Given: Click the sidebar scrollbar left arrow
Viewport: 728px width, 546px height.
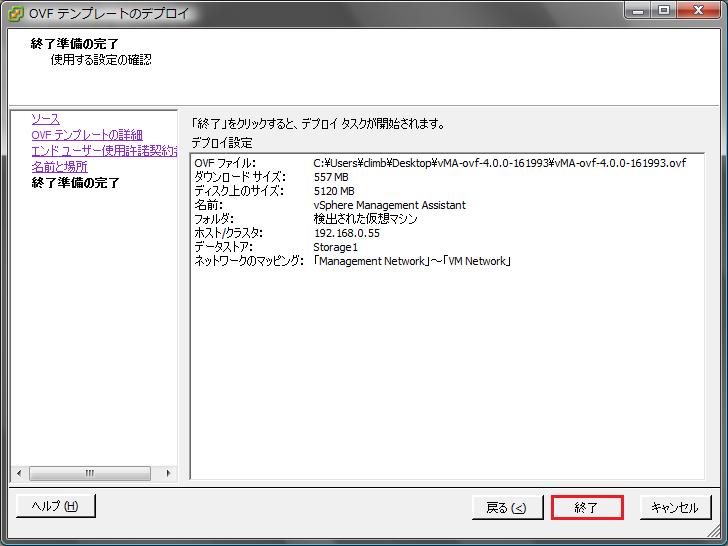Looking at the screenshot, I should tap(19, 473).
